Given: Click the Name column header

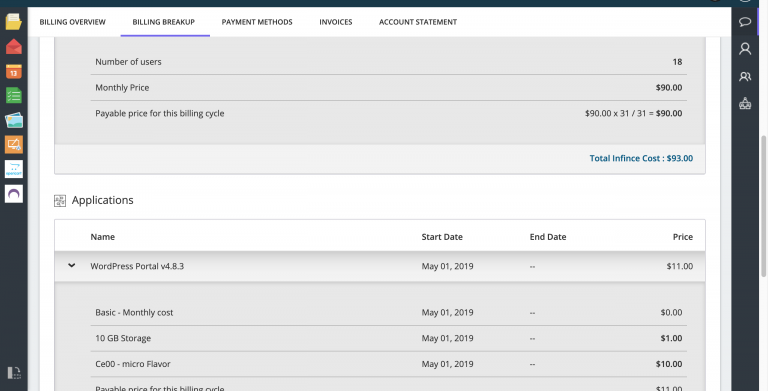Looking at the screenshot, I should pyautogui.click(x=102, y=237).
